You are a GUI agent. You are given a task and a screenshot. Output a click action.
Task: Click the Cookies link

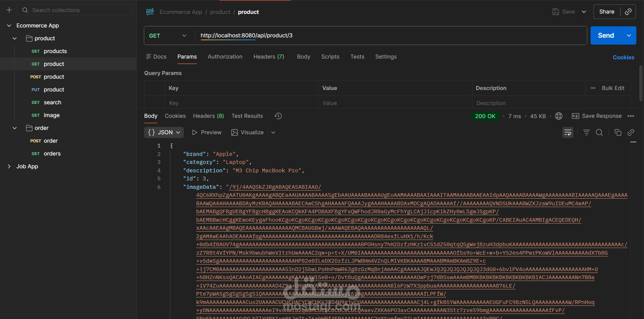(x=624, y=57)
